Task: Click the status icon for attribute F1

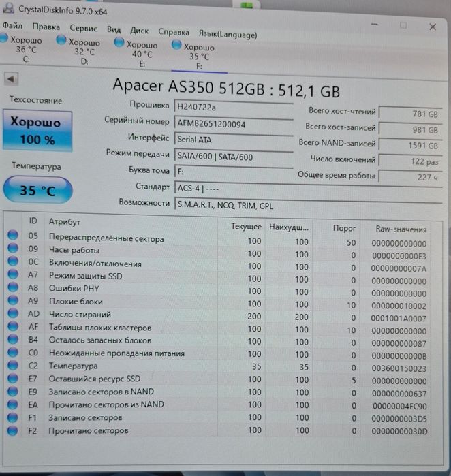Action: tap(13, 417)
